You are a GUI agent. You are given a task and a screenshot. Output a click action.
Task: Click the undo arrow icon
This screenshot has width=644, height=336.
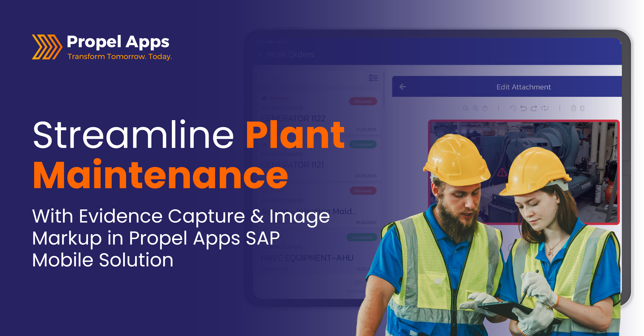point(523,108)
